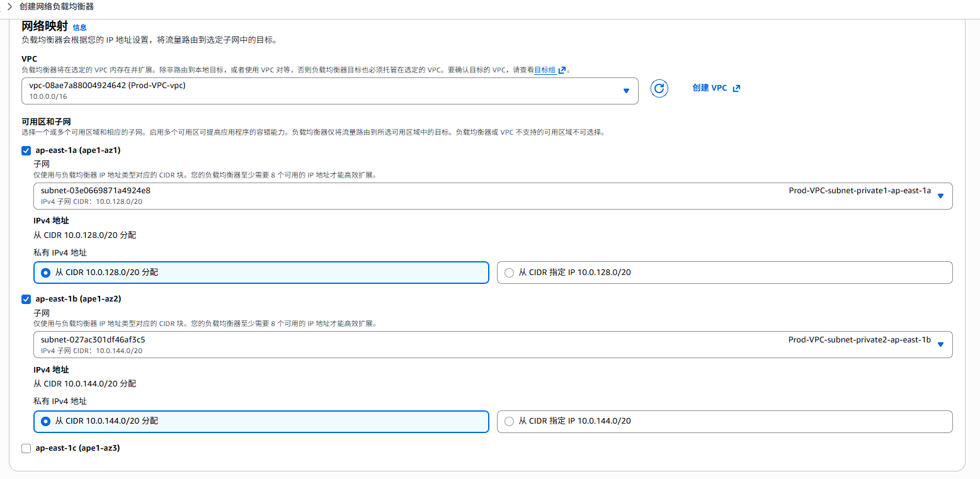The height and width of the screenshot is (479, 980).
Task: Select 从 CIDR 指定 IP 10.0.128.0/20 radio option
Action: pyautogui.click(x=509, y=273)
